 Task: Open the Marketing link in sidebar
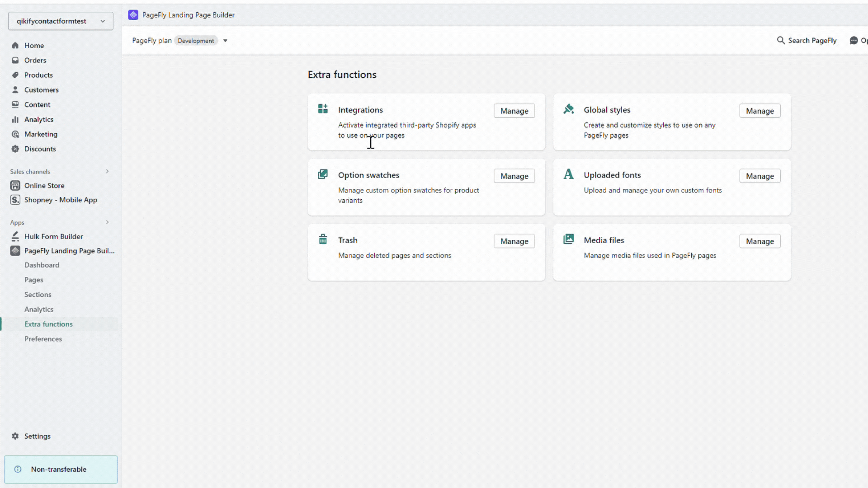click(41, 134)
